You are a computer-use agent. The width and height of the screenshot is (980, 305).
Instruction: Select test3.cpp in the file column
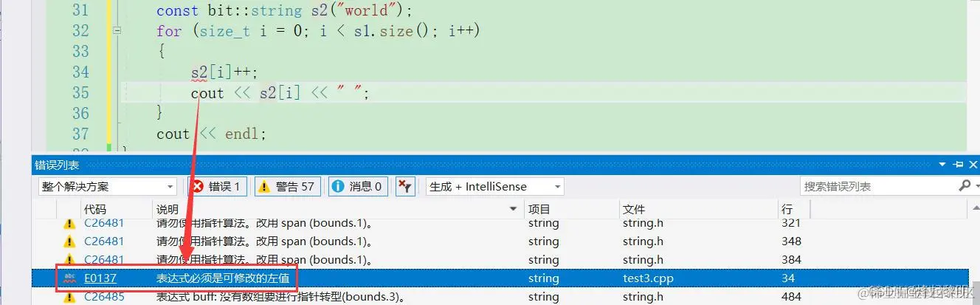(648, 278)
